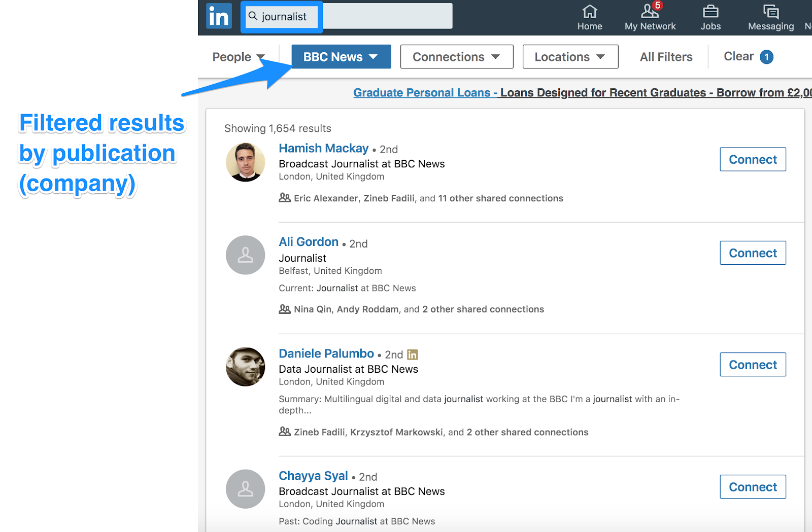Click the shared connections icon under Hamish Mackay
Image resolution: width=812 pixels, height=532 pixels.
pos(285,198)
